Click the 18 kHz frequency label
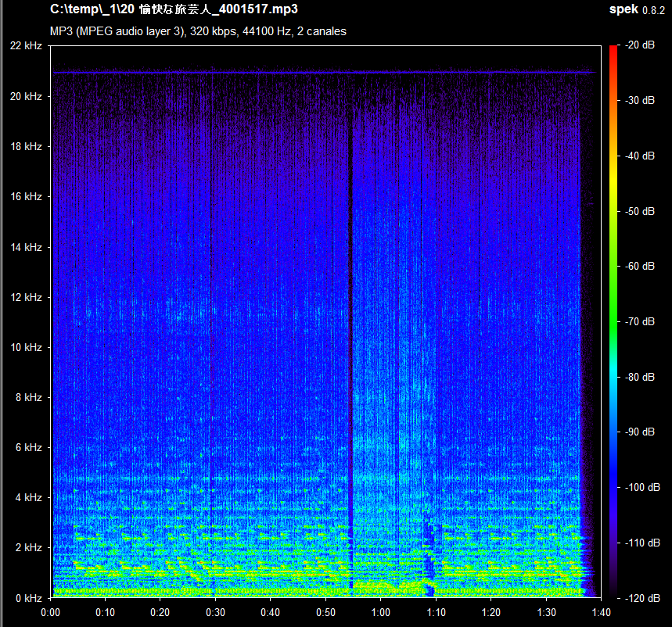 click(x=26, y=146)
